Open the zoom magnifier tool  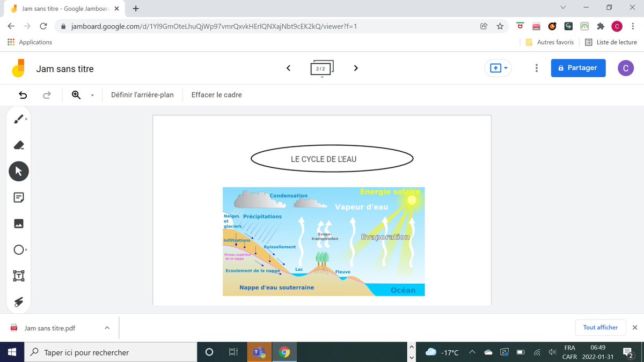[76, 95]
